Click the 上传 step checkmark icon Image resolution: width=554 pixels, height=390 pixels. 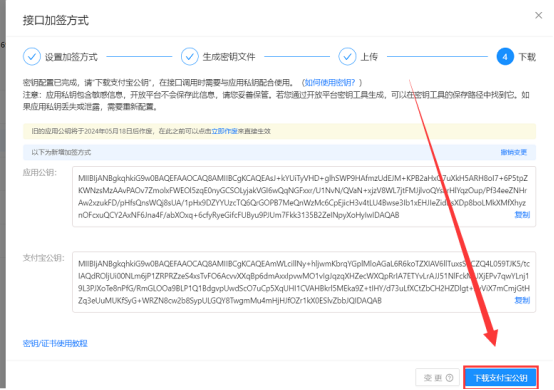coord(347,57)
